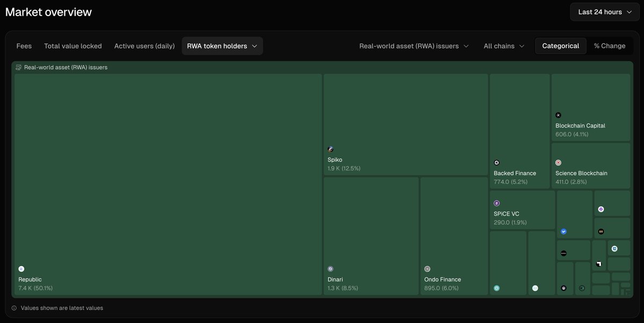Click the 290.0 (1.9%) value
This screenshot has width=644, height=323.
tap(510, 223)
